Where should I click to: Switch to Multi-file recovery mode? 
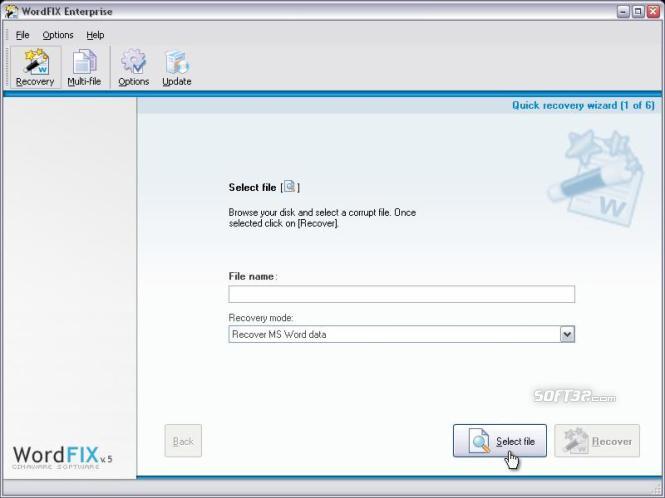click(x=84, y=67)
